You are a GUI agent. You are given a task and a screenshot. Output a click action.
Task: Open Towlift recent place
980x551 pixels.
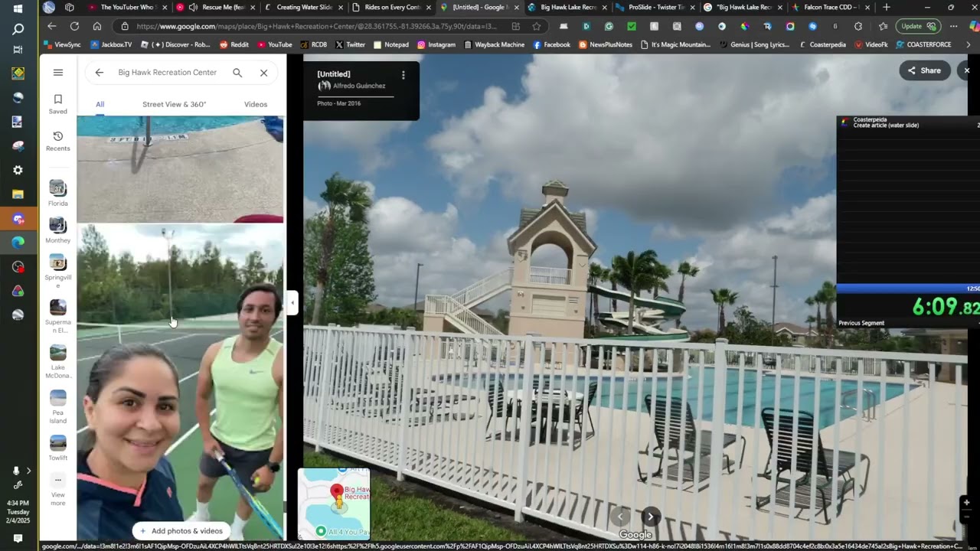(x=58, y=448)
